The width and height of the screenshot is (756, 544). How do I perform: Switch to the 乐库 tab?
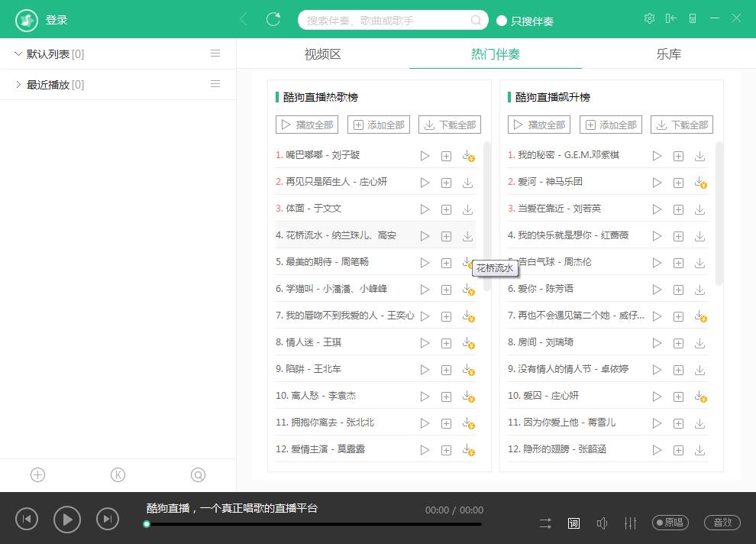(x=668, y=54)
